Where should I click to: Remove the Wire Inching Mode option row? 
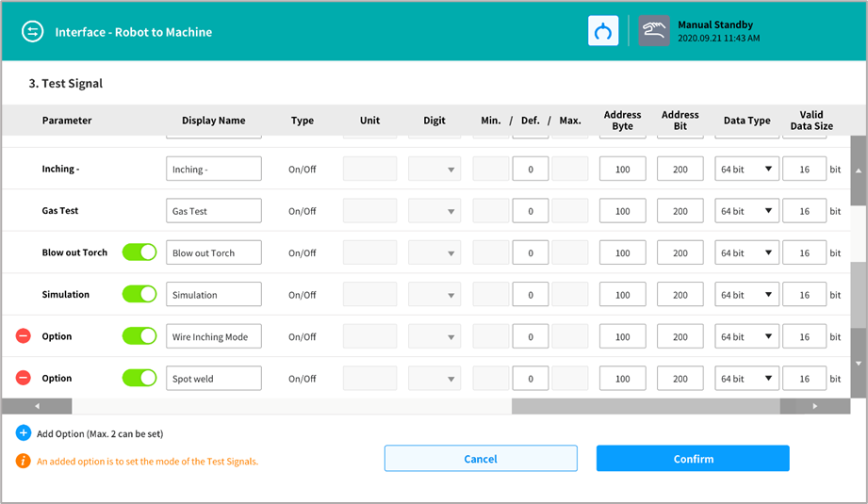pos(24,336)
